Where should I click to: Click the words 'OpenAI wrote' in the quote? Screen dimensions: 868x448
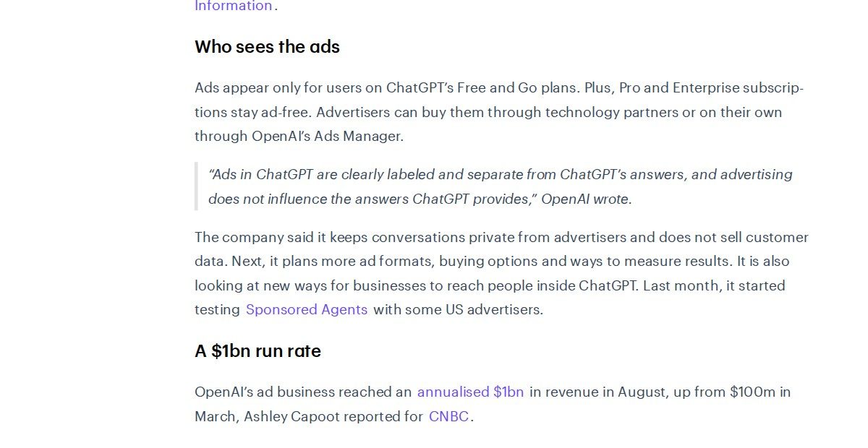pyautogui.click(x=585, y=199)
